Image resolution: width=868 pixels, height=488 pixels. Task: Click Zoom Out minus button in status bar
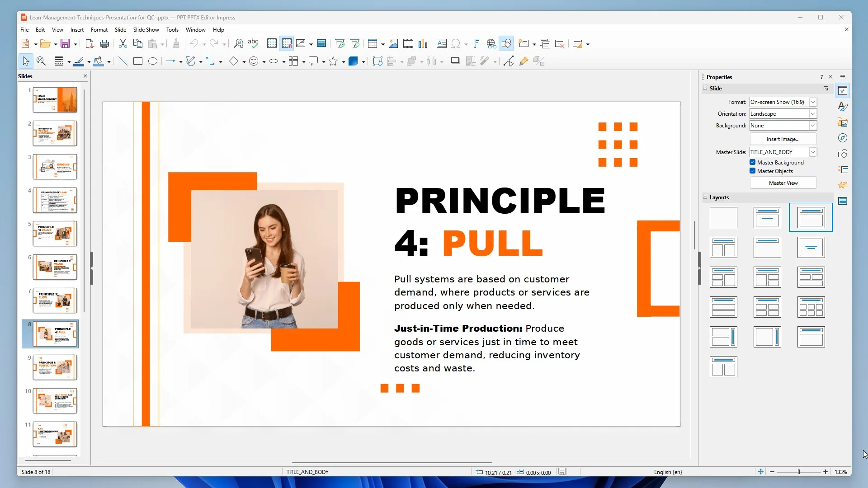pyautogui.click(x=772, y=472)
